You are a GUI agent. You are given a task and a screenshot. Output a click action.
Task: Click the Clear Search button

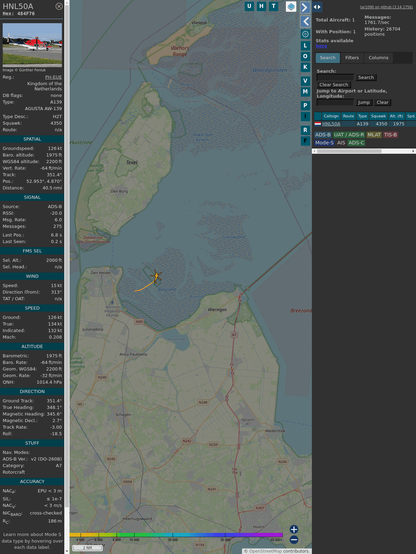click(334, 84)
